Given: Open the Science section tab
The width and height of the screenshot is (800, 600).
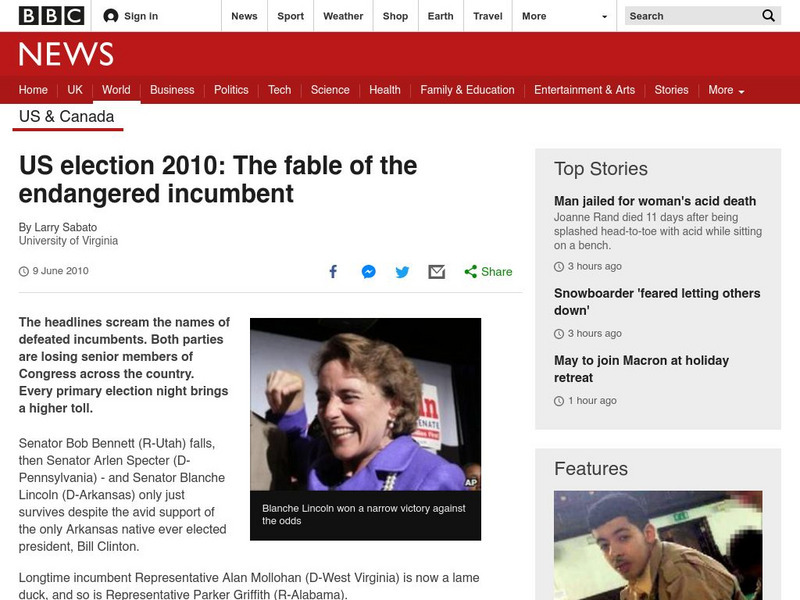Looking at the screenshot, I should pos(330,90).
